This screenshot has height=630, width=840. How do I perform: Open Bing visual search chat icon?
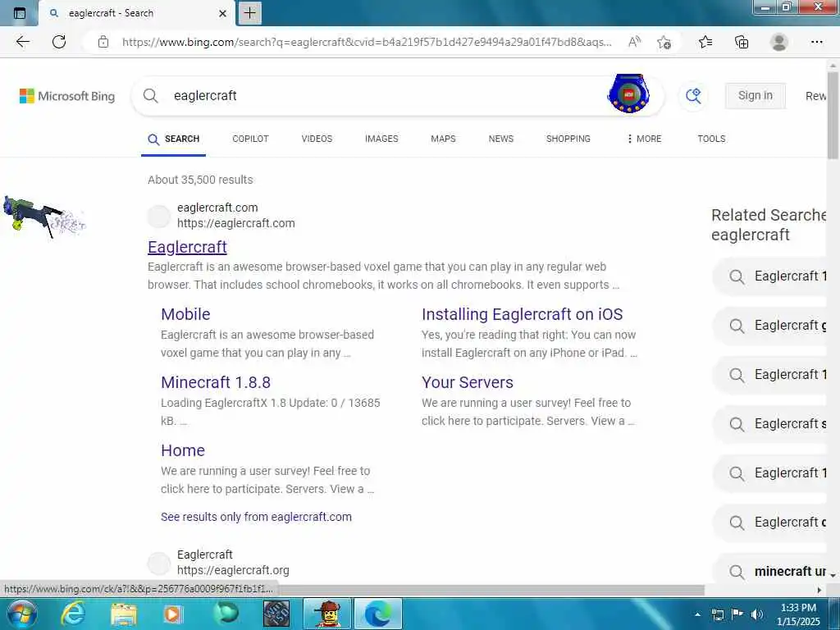point(693,96)
